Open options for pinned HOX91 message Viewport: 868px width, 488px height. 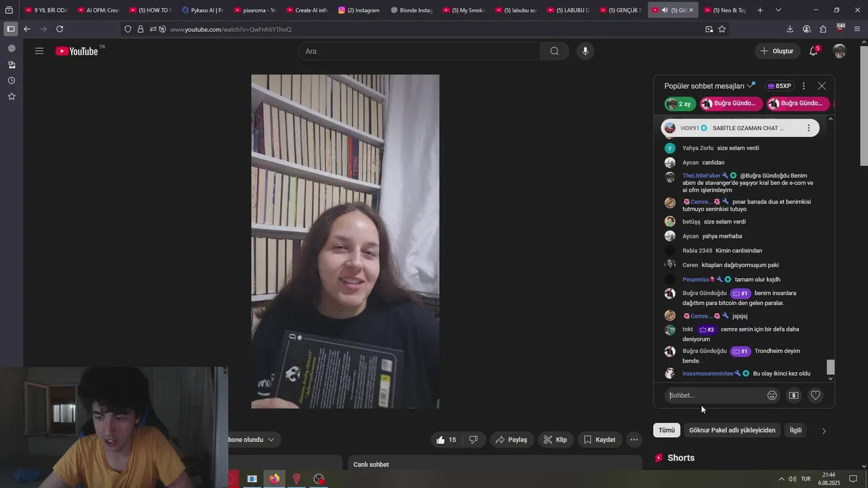pos(808,128)
